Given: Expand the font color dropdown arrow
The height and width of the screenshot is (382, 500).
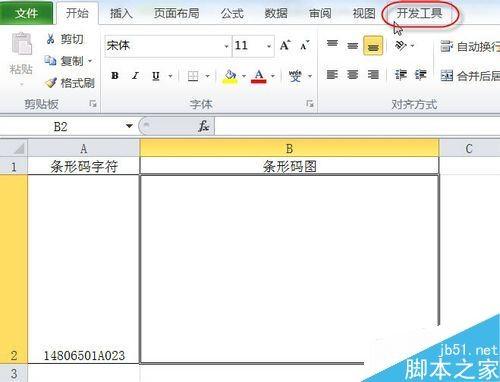Looking at the screenshot, I should coord(273,76).
